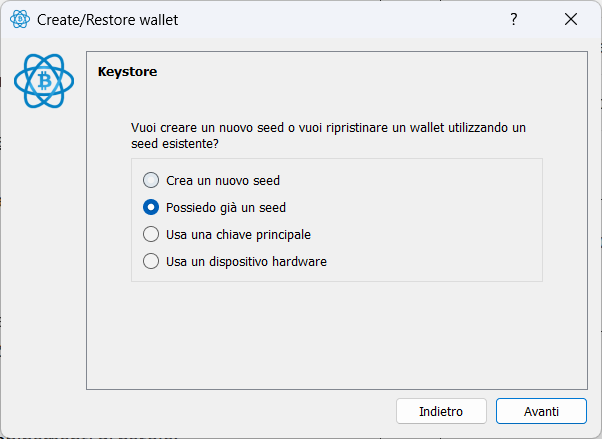This screenshot has height=439, width=602.
Task: Pick the 'Usa un dispositivo hardware' radio circle
Action: point(151,261)
